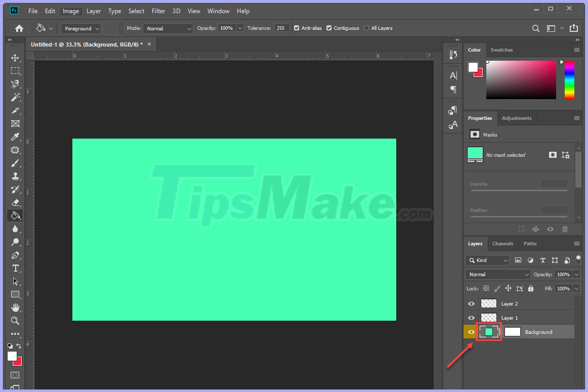The height and width of the screenshot is (392, 588).
Task: Expand the options bar Opacity slider arrow
Action: click(x=240, y=28)
